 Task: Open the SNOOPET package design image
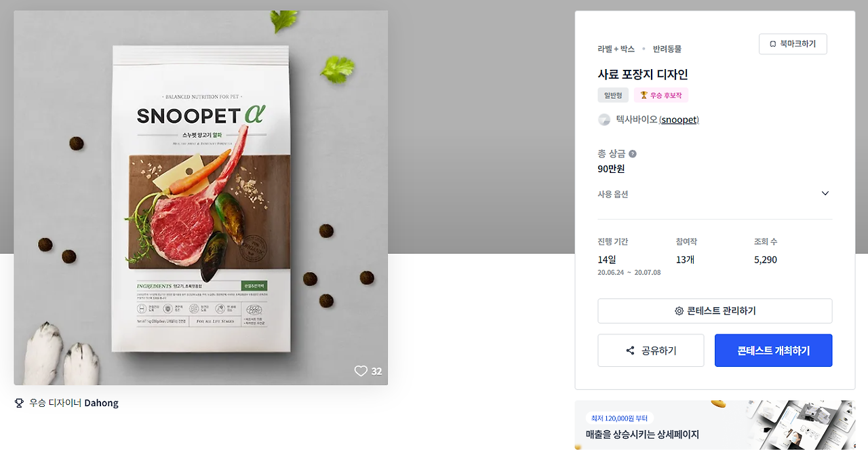click(x=201, y=197)
